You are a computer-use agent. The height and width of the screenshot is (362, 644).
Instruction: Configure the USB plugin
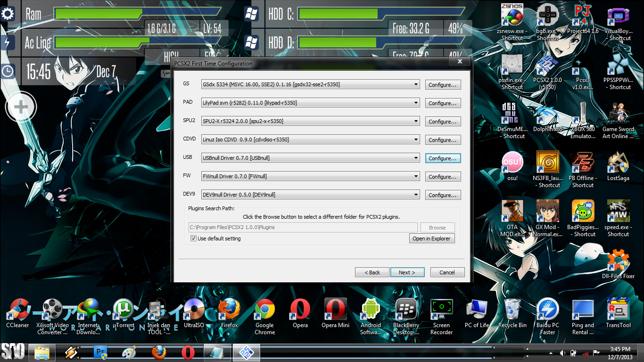click(x=443, y=158)
